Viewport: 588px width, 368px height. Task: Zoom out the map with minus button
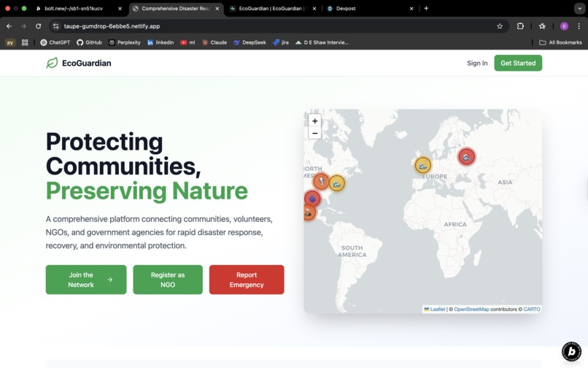(x=315, y=134)
